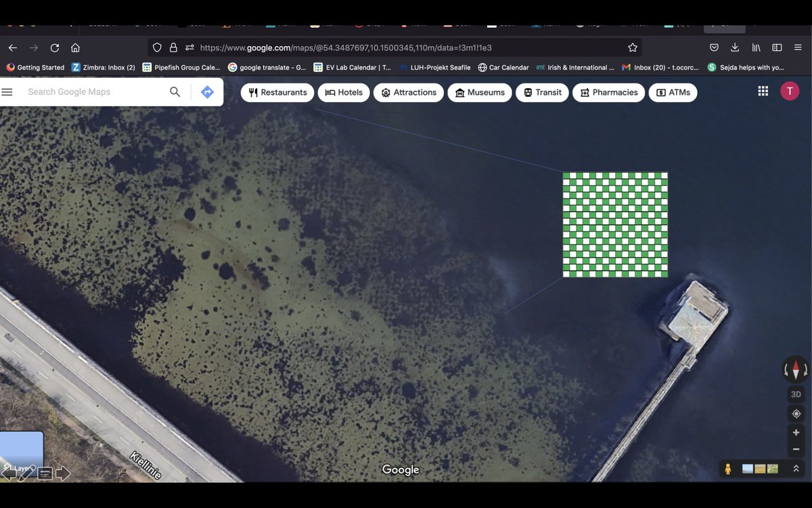The width and height of the screenshot is (812, 508).
Task: Click the Search Google Maps field
Action: click(95, 91)
